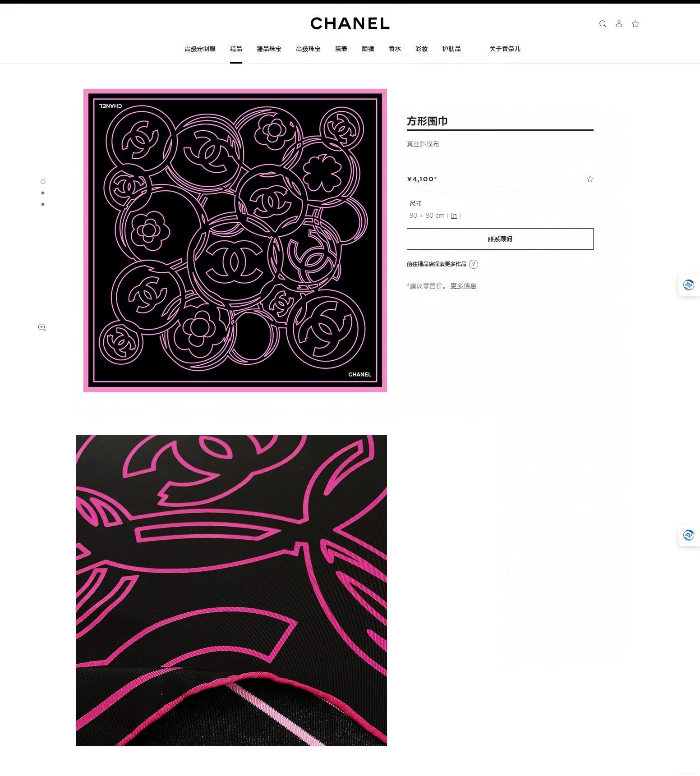700x776 pixels.
Task: Select the second image indicator dot
Action: pyautogui.click(x=43, y=193)
